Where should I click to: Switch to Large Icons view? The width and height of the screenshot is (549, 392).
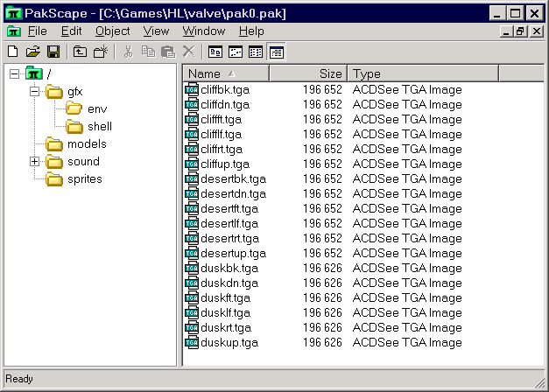coord(215,52)
